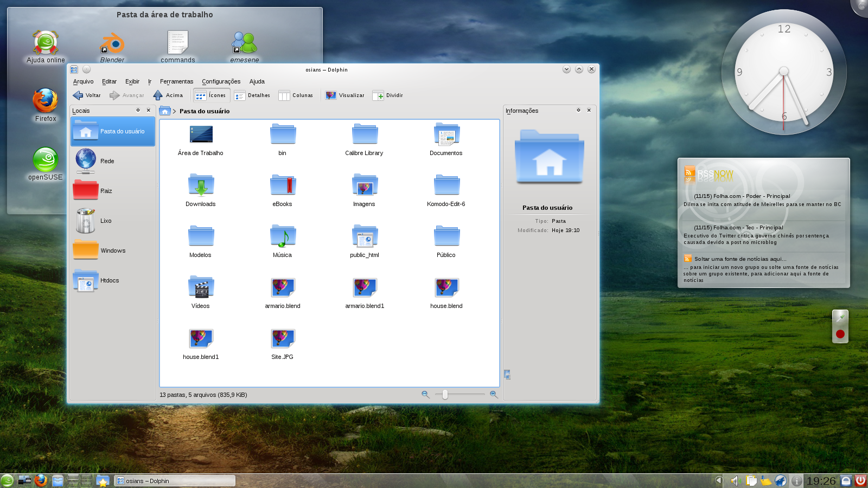Expand the breadcrumb arrow after the home icon

tap(174, 111)
